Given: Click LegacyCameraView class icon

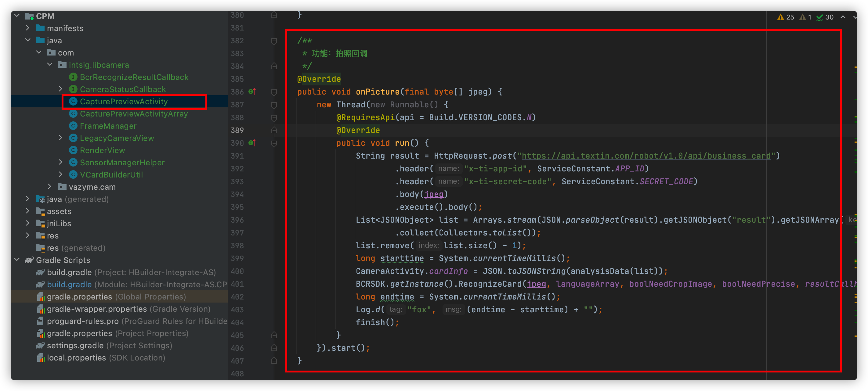Looking at the screenshot, I should tap(73, 138).
